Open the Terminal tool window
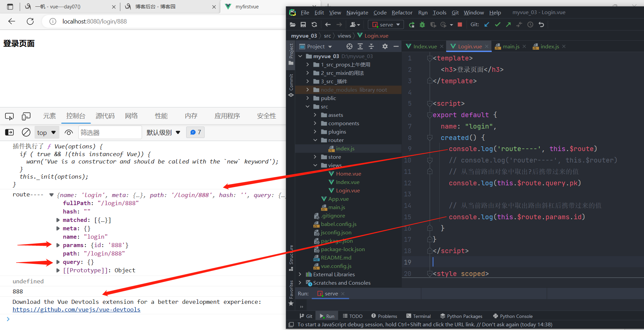The height and width of the screenshot is (330, 644). coord(418,316)
